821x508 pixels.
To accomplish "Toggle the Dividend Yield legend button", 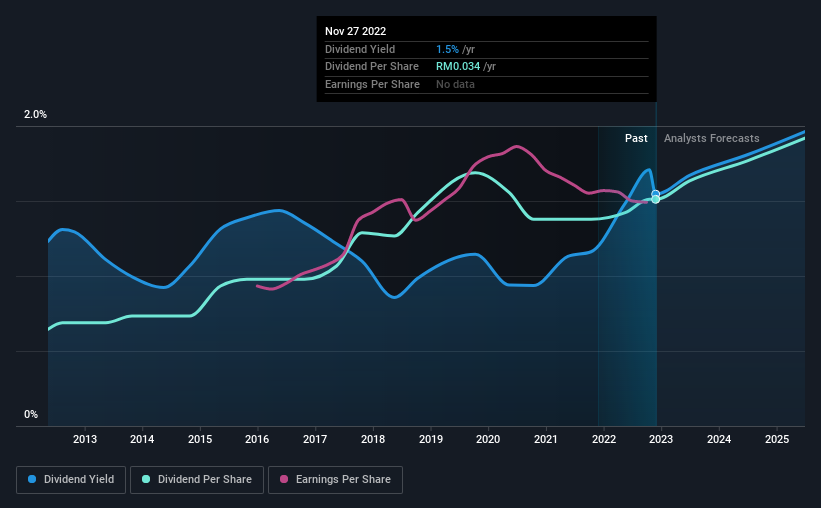I will click(71, 480).
